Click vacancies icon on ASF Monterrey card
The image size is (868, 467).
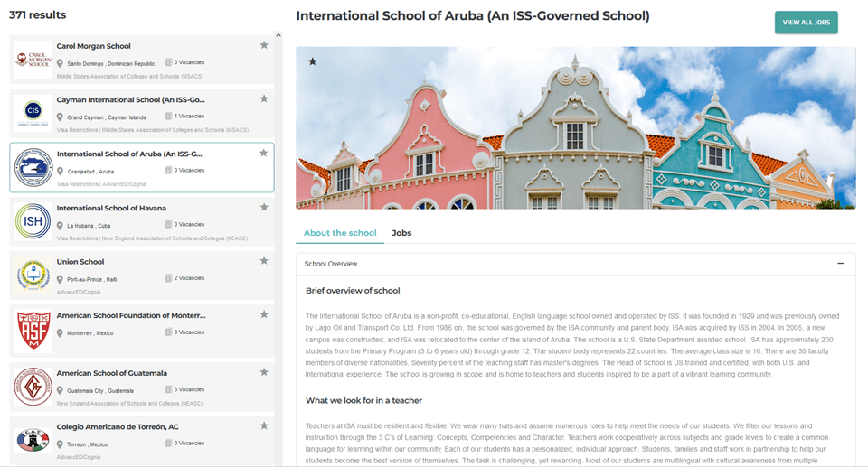click(169, 332)
